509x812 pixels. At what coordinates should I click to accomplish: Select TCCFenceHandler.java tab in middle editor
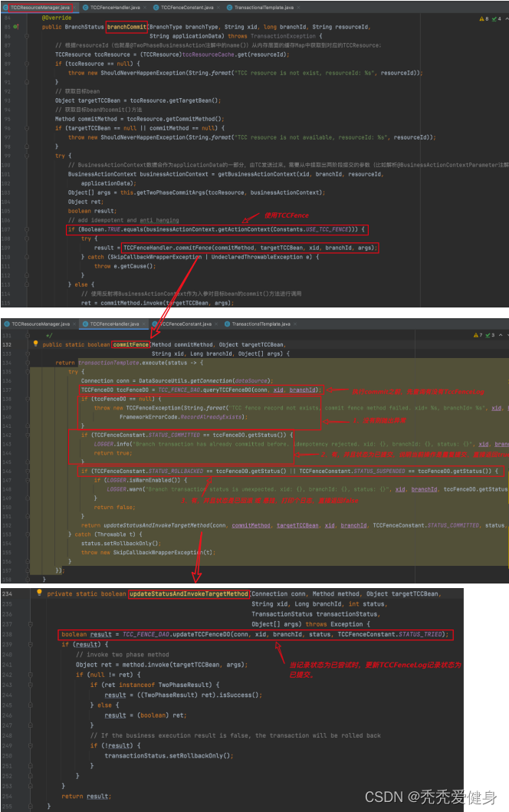click(x=114, y=324)
